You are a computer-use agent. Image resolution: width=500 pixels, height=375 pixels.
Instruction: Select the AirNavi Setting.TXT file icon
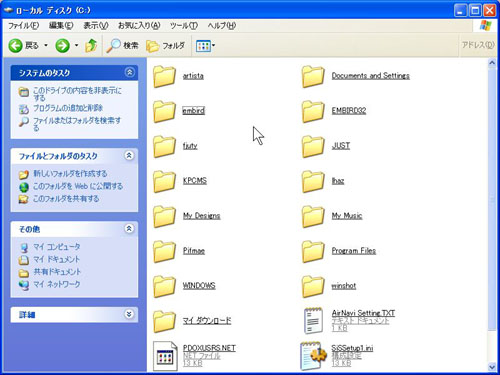coord(313,321)
